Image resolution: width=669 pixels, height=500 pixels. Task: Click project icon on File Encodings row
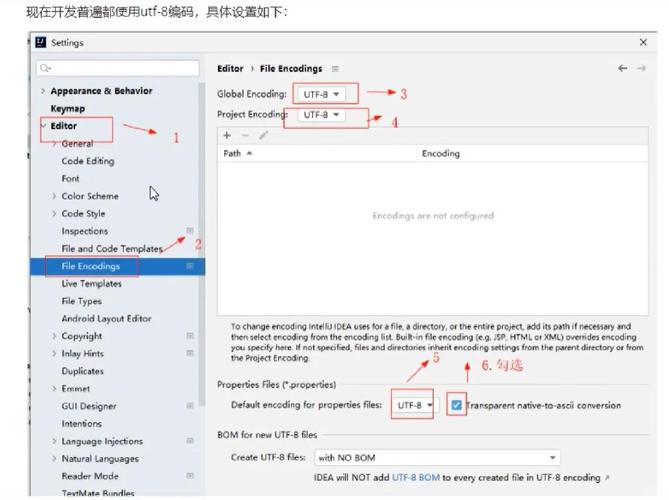pos(190,266)
